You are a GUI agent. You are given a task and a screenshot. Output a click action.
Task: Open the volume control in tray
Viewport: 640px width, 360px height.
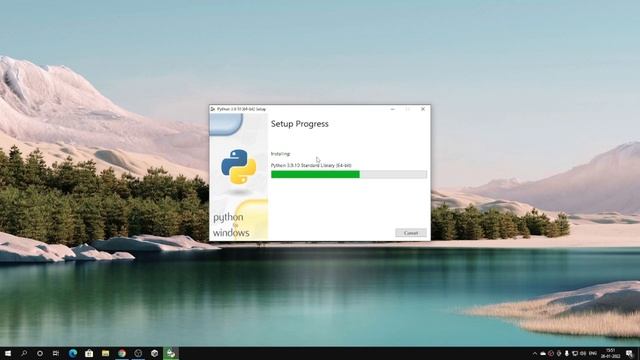pos(583,353)
